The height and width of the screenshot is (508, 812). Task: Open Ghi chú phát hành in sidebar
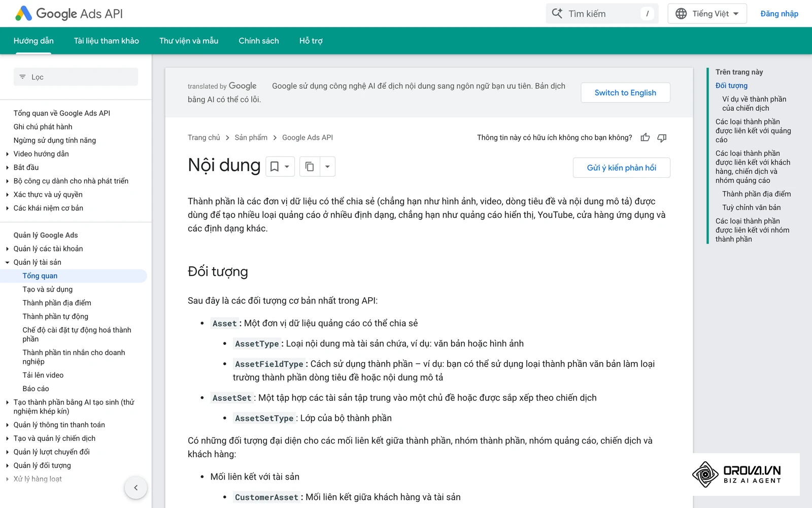43,127
